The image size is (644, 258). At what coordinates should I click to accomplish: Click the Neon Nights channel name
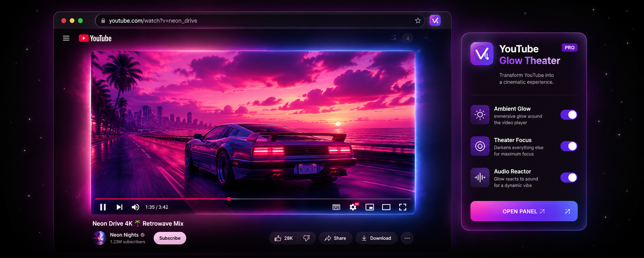click(124, 235)
